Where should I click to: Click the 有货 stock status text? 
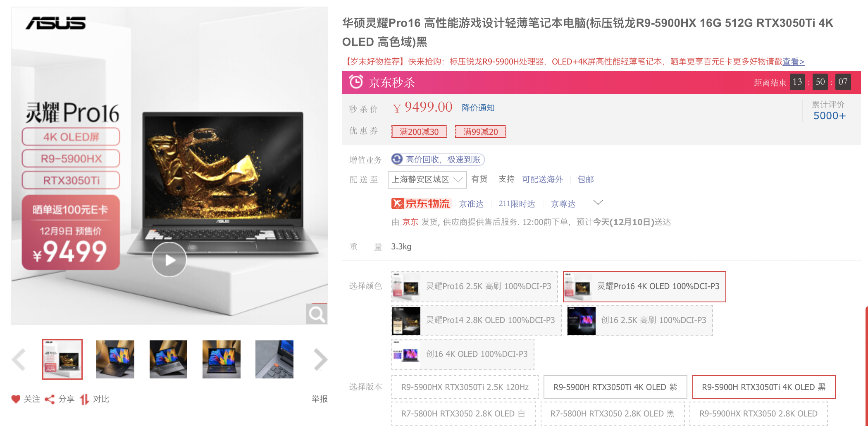(x=479, y=179)
